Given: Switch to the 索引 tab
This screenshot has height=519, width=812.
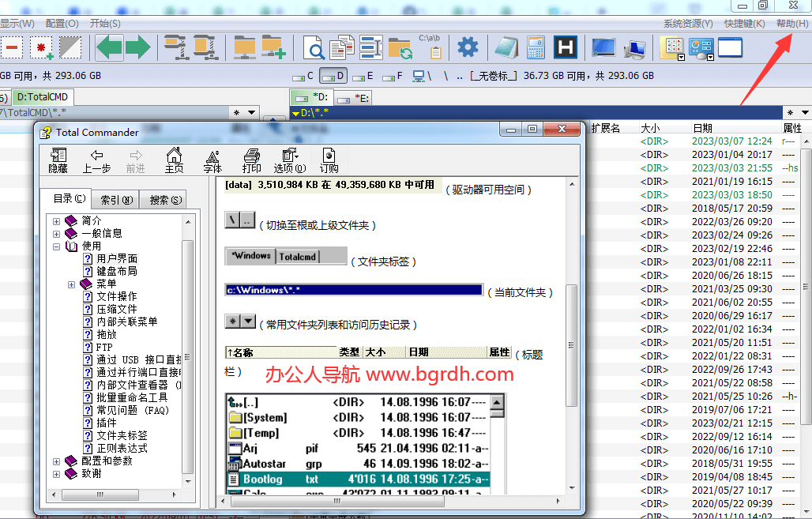Looking at the screenshot, I should pos(115,200).
